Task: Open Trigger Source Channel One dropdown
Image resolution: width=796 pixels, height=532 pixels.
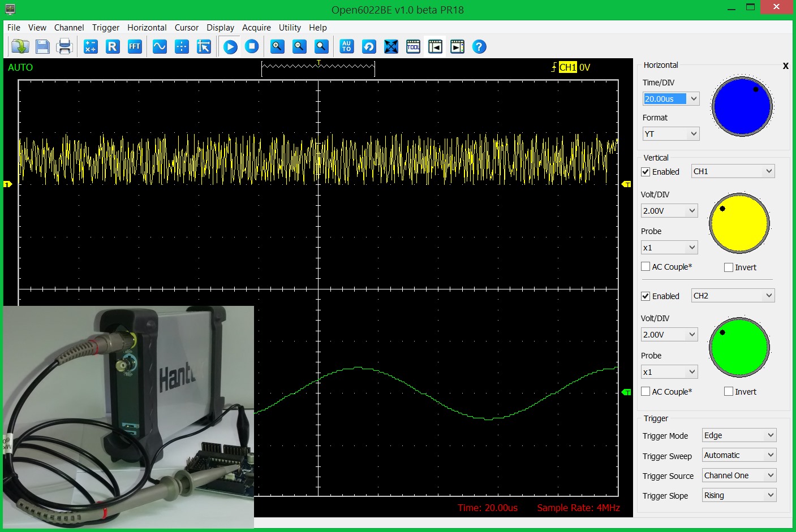Action: (x=739, y=475)
